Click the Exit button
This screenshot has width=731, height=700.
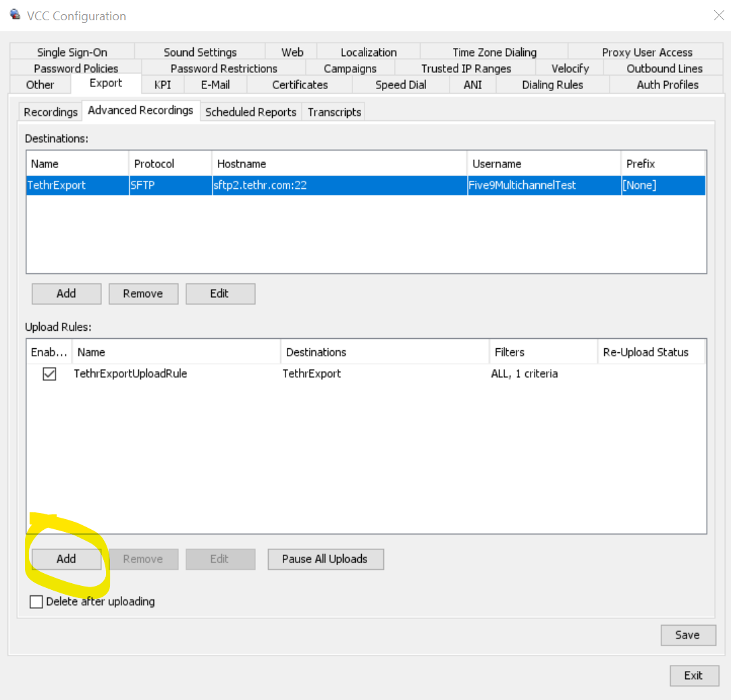tap(693, 675)
